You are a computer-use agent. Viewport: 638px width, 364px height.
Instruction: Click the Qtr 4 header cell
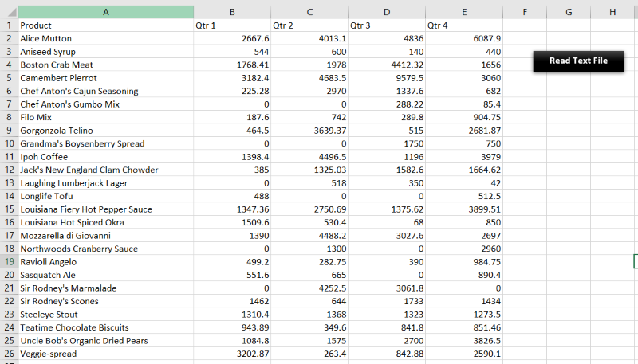(x=464, y=25)
